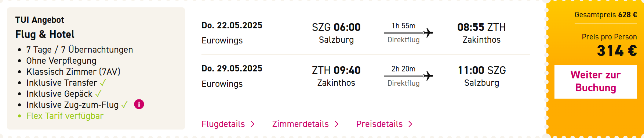The image size is (644, 138).
Task: Click the 2h 20m Direktflug duration bar
Action: [404, 76]
